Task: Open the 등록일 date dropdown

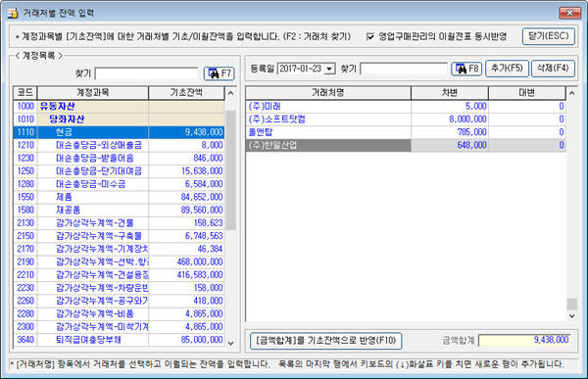Action: click(329, 69)
